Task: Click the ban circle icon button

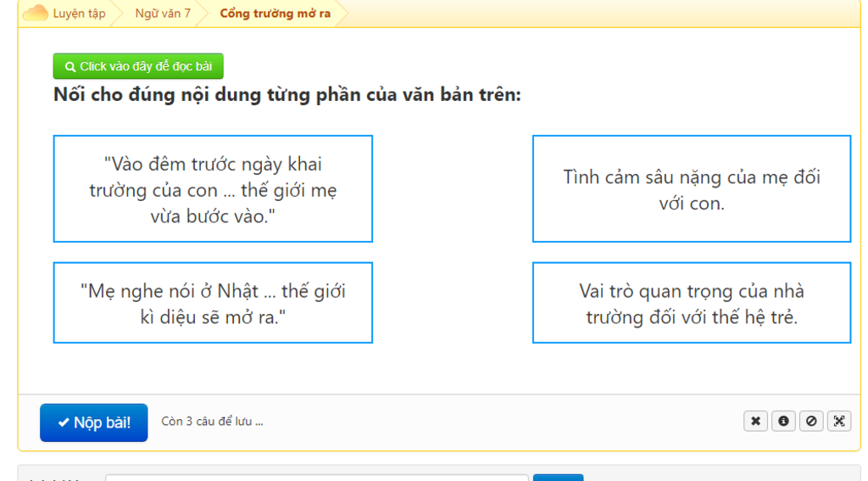Action: [x=811, y=421]
